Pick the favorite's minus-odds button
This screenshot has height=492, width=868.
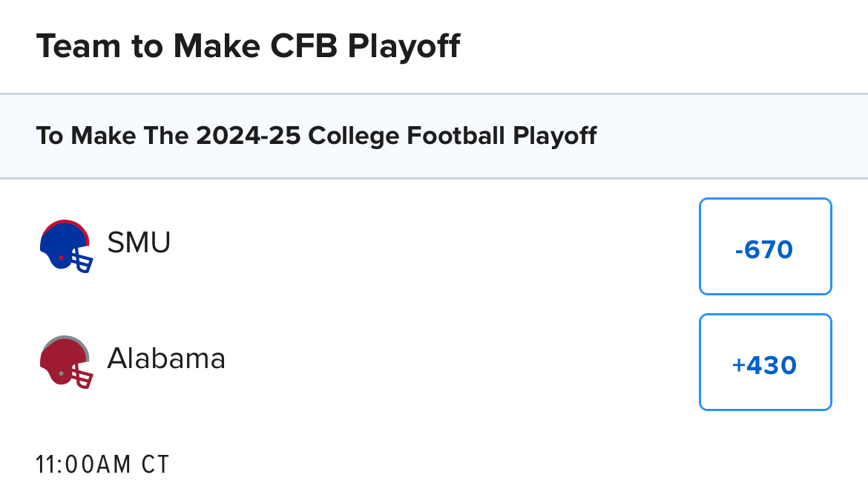pyautogui.click(x=765, y=246)
